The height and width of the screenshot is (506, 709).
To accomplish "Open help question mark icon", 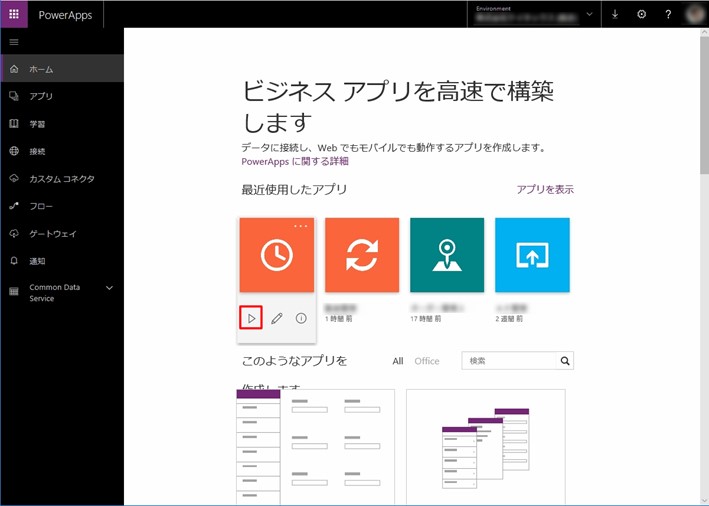I will (x=668, y=14).
